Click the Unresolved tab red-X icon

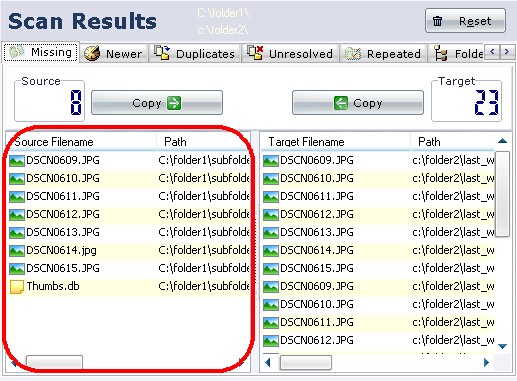pyautogui.click(x=255, y=53)
